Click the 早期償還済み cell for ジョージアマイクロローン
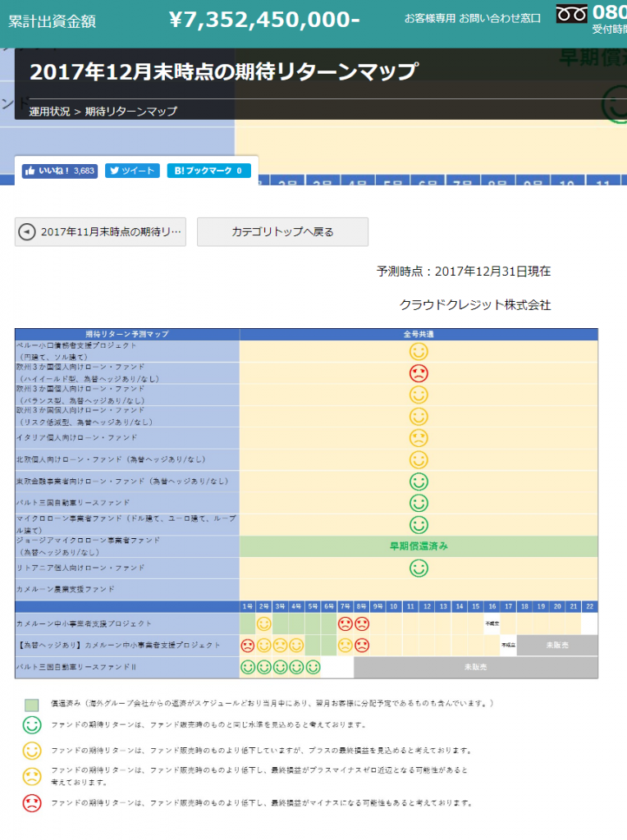 tap(419, 546)
